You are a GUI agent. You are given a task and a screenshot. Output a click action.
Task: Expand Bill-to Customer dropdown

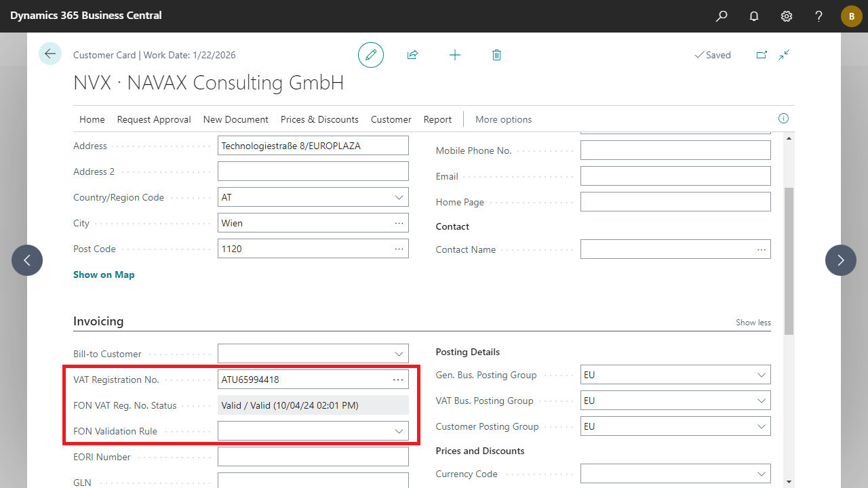click(399, 354)
